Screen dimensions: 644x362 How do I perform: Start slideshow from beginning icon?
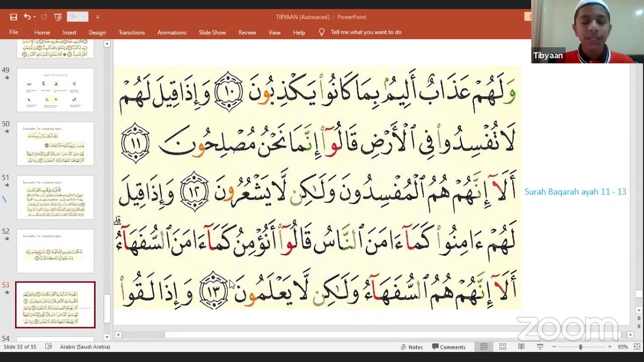coord(58,17)
